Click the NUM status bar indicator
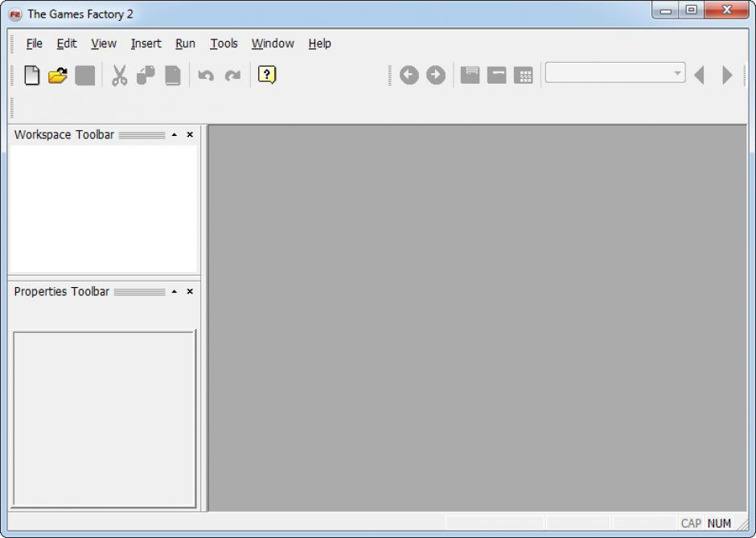 [719, 523]
